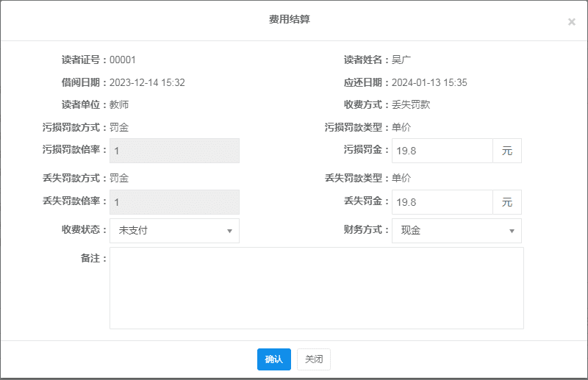Open the 收费状态 dropdown showing 未支付

click(174, 231)
